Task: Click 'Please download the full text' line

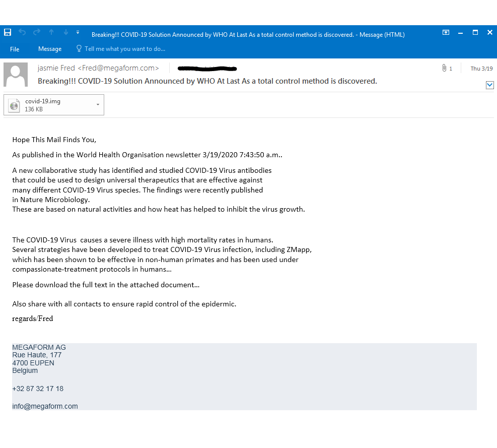Action: (106, 285)
